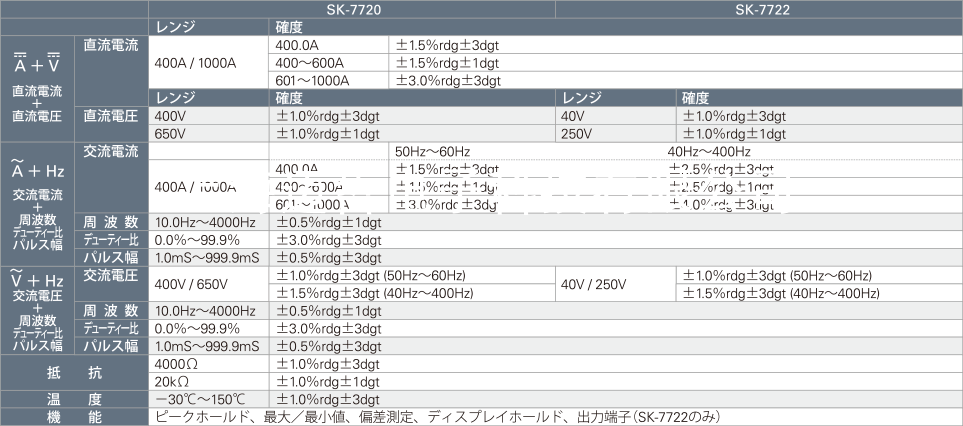
Task: Click the 機能 row heading
Action: 74,417
